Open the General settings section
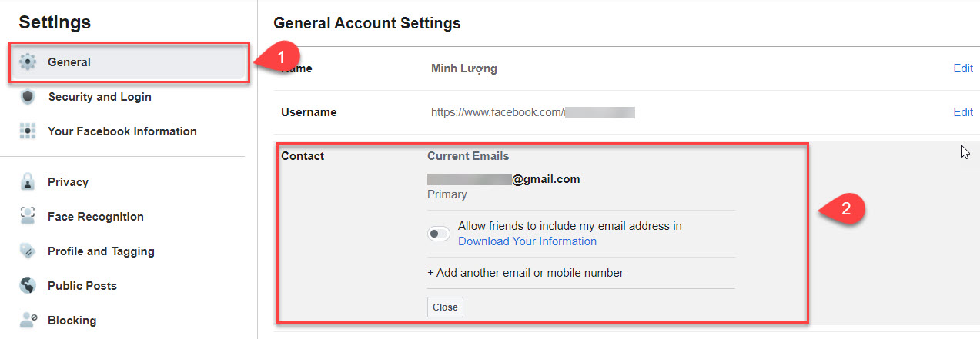This screenshot has height=339, width=980. click(129, 62)
